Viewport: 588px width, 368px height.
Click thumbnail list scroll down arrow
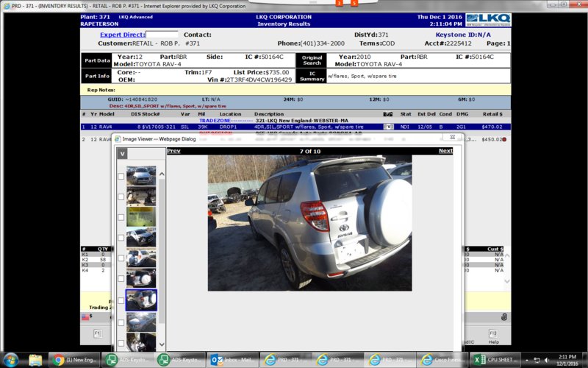tap(162, 344)
